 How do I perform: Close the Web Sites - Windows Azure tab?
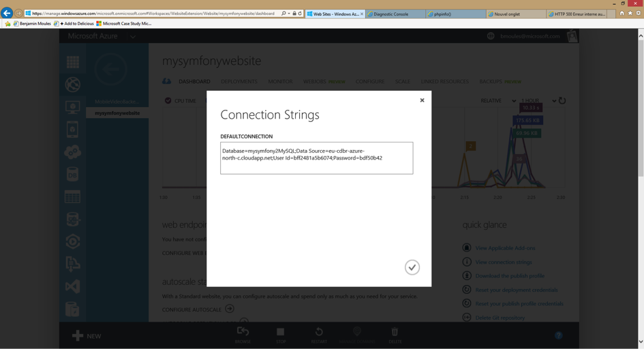point(362,14)
